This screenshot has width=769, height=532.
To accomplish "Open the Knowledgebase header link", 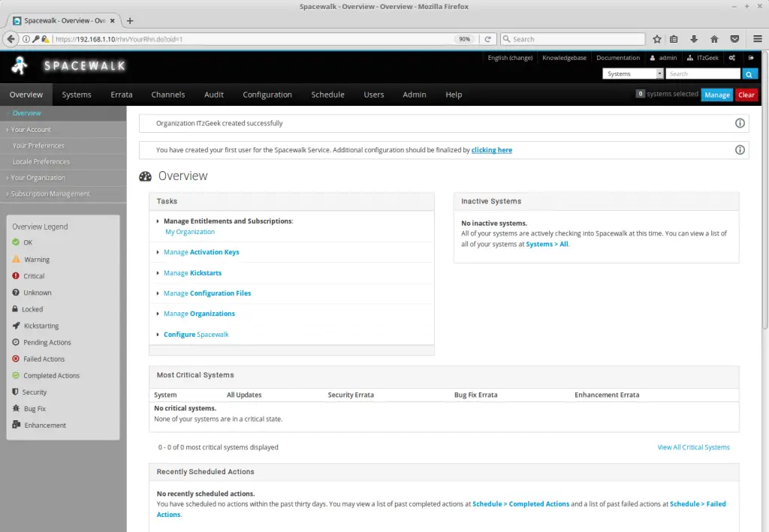I will click(564, 58).
